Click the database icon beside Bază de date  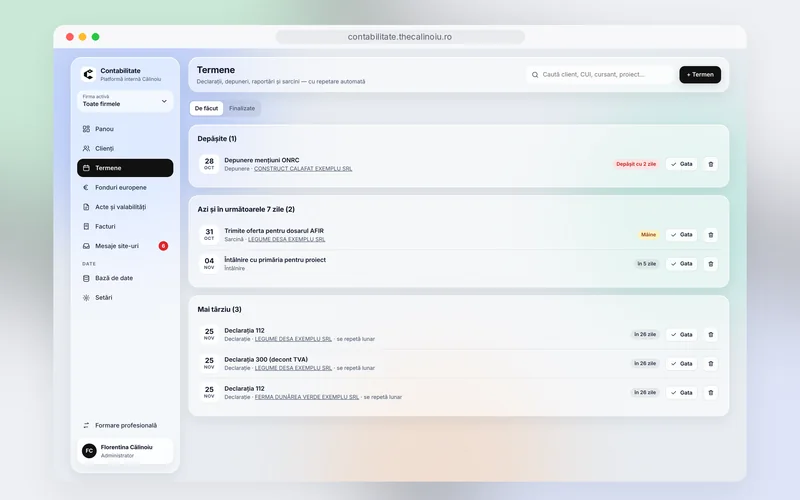click(x=86, y=278)
